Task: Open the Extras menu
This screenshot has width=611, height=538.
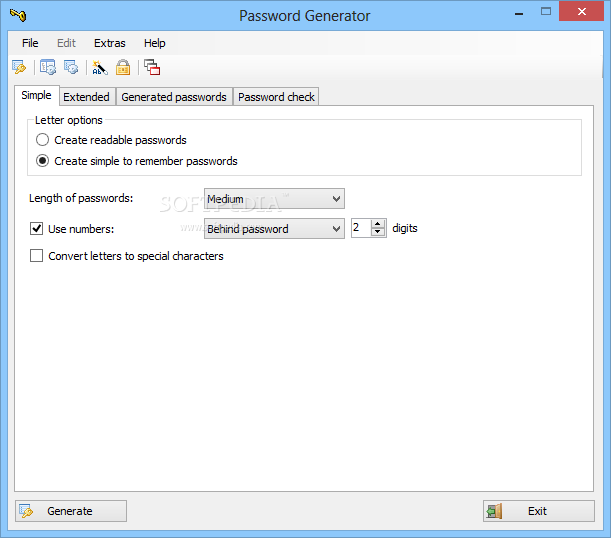Action: click(x=109, y=43)
